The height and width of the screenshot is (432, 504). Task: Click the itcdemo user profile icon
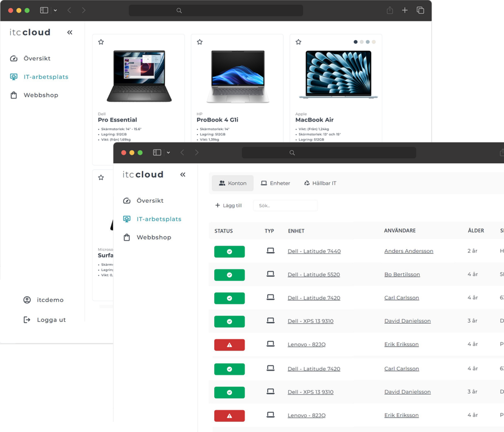(27, 300)
